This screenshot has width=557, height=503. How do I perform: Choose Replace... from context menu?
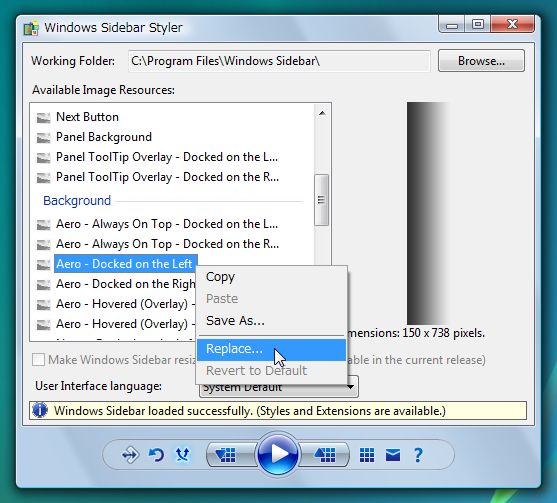(271, 350)
